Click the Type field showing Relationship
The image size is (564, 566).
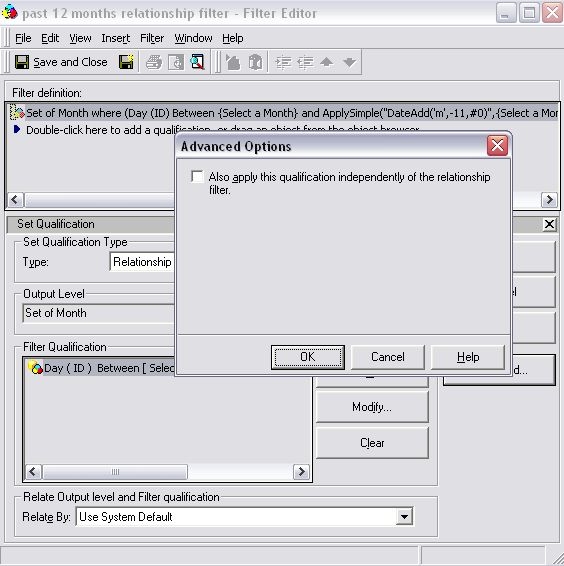pyautogui.click(x=142, y=262)
